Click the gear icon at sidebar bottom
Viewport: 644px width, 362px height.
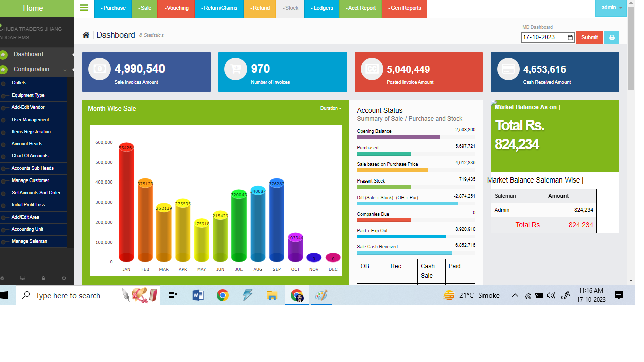click(x=2, y=278)
